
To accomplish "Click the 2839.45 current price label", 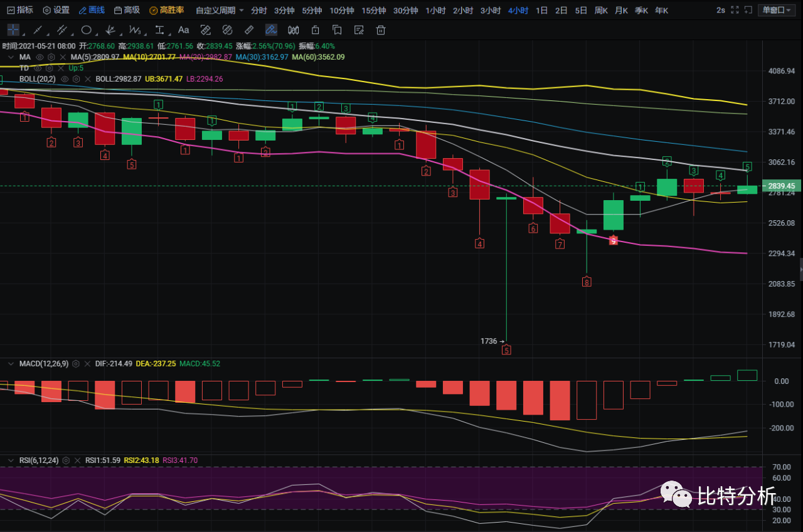I will click(780, 186).
